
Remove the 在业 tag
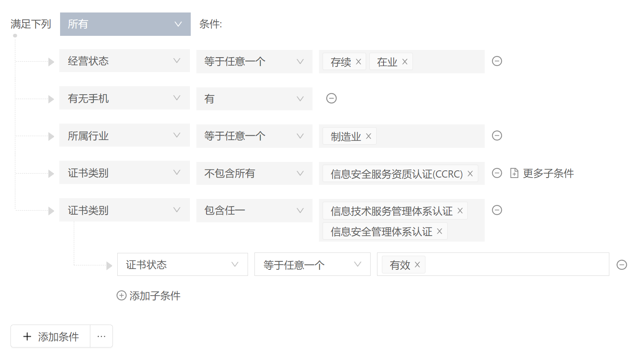[x=405, y=62]
